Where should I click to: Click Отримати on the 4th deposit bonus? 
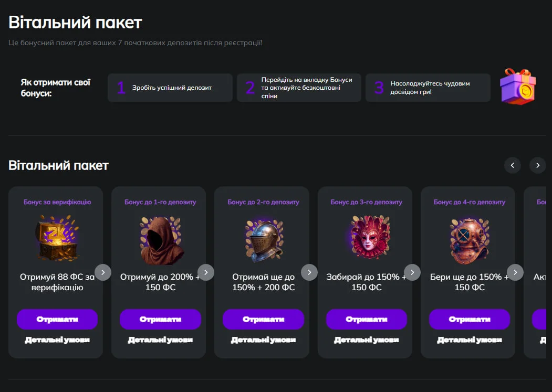pos(468,319)
